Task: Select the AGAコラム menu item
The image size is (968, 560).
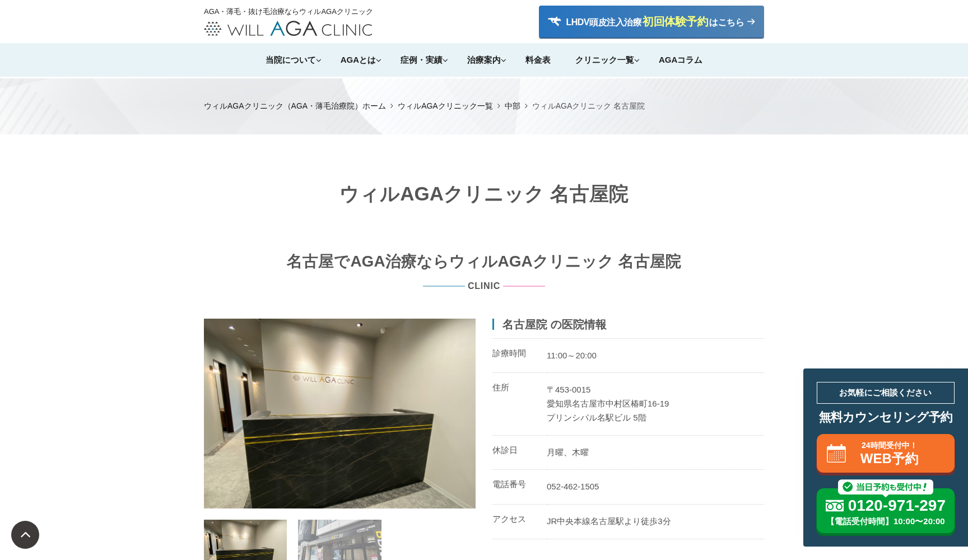Action: tap(680, 60)
